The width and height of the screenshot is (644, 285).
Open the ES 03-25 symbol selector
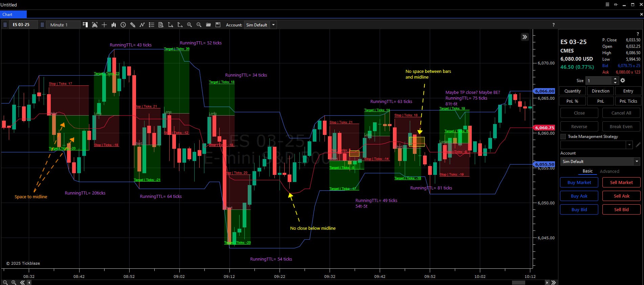point(23,25)
